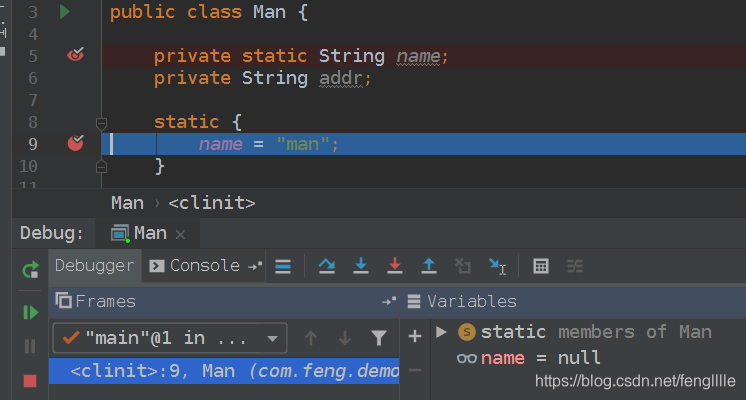Toggle field watchpoint on line 5

[x=75, y=55]
